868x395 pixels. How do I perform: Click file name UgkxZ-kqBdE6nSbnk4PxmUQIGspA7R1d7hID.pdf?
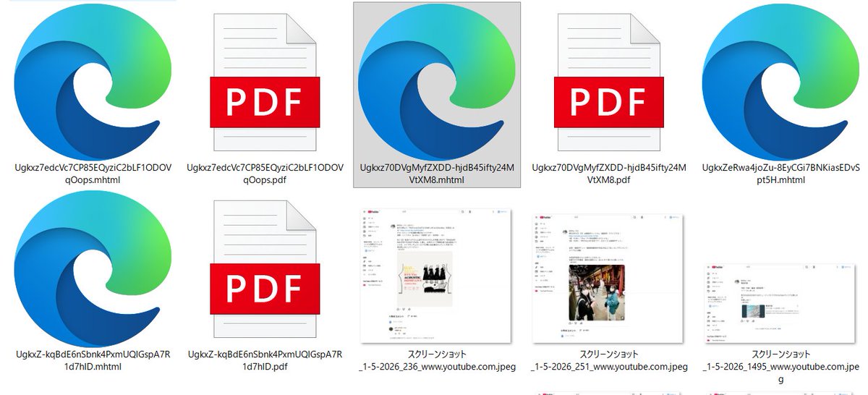point(265,360)
